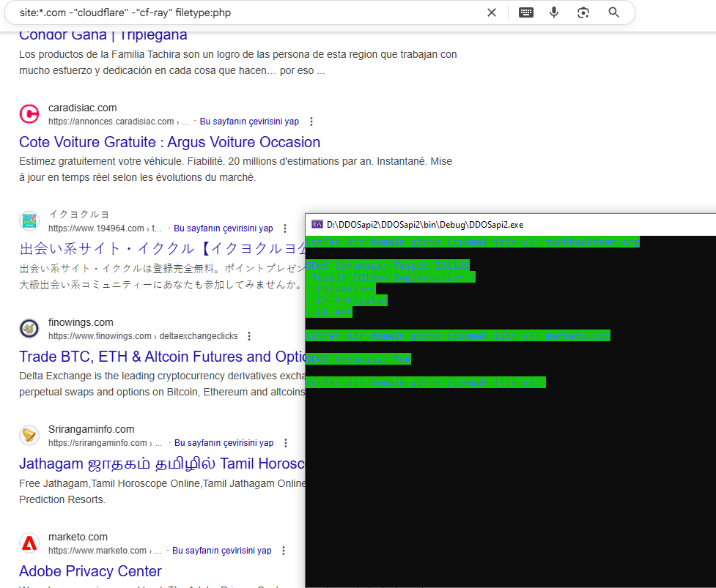Click '- Cf-Mitigated' line in console
Viewport: 716px width, 588px height.
click(347, 301)
